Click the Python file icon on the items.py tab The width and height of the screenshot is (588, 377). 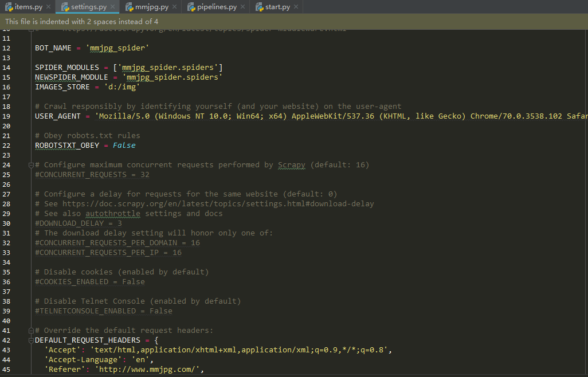[x=9, y=7]
